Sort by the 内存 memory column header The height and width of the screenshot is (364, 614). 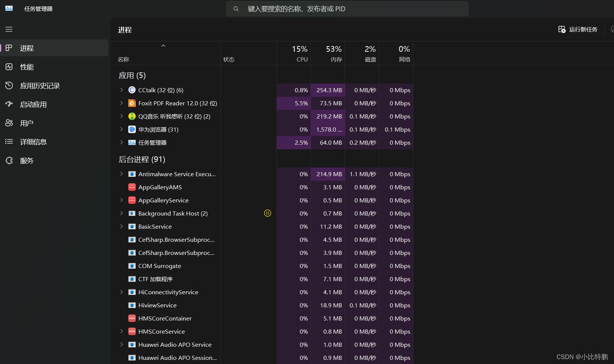(x=328, y=53)
